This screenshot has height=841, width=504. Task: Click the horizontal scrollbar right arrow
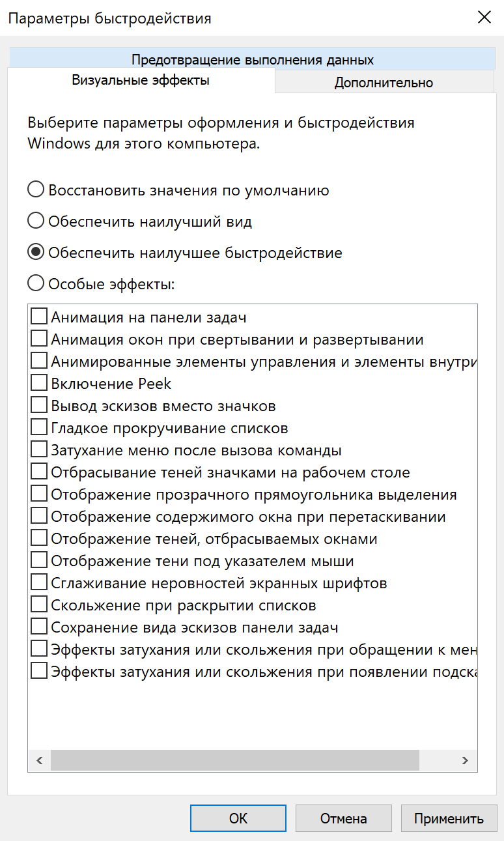pyautogui.click(x=465, y=760)
